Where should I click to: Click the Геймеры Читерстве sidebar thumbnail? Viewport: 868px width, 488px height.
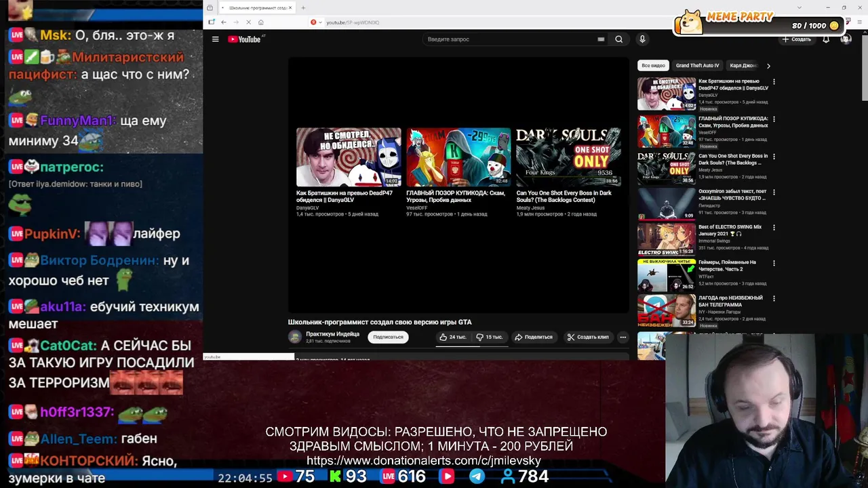pos(666,274)
